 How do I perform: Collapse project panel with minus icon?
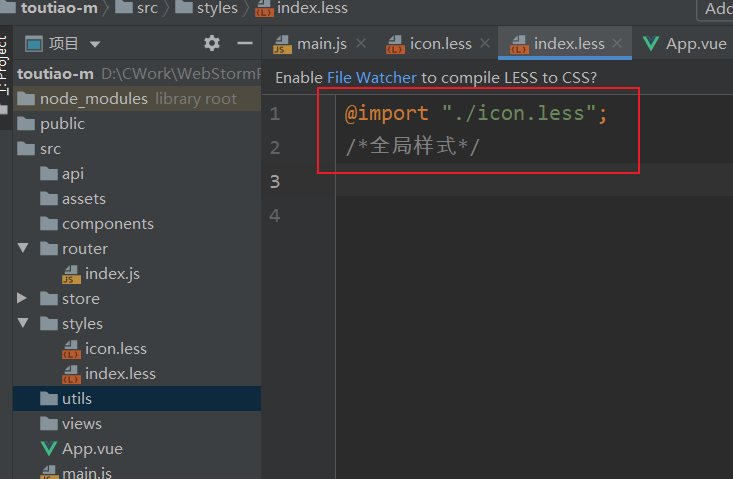click(x=245, y=43)
